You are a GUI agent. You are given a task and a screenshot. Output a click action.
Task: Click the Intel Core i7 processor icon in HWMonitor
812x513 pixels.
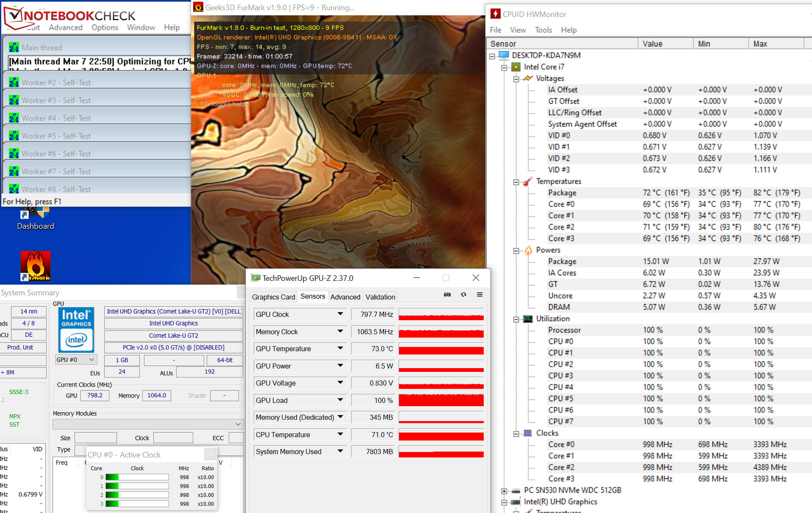[x=516, y=67]
